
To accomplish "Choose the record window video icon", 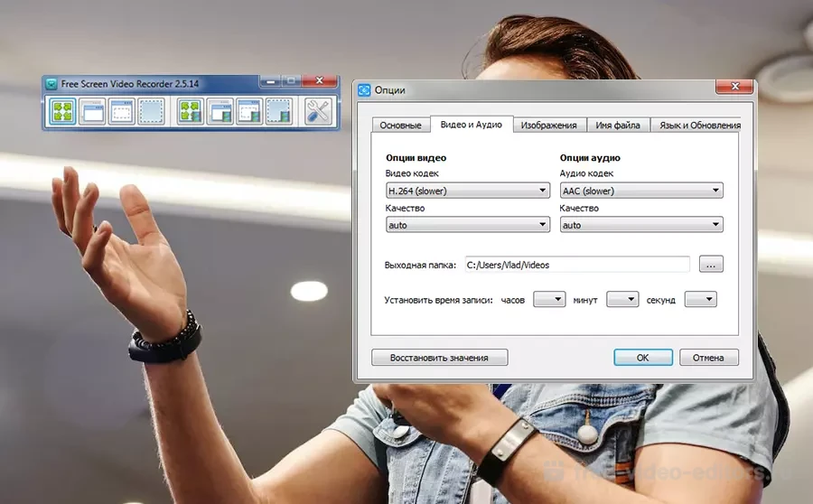I will click(220, 111).
